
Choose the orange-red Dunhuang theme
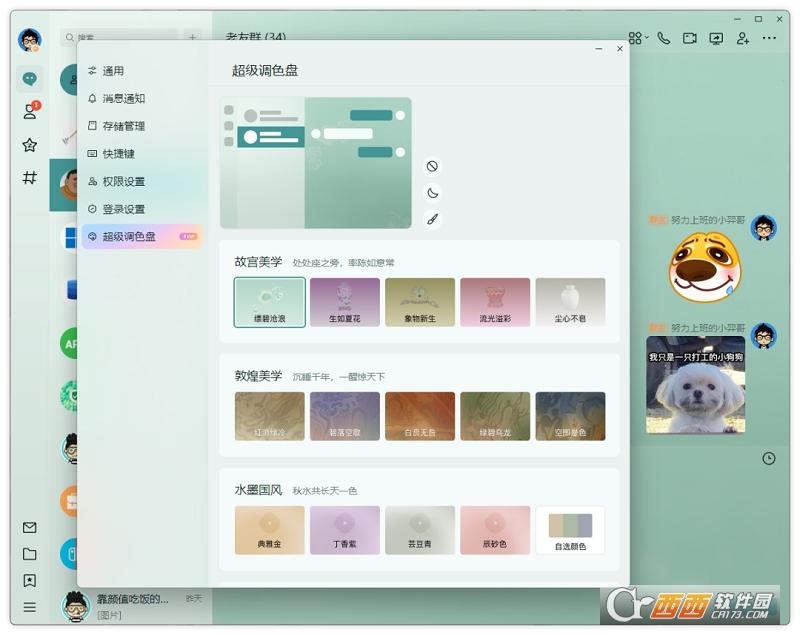pos(420,416)
